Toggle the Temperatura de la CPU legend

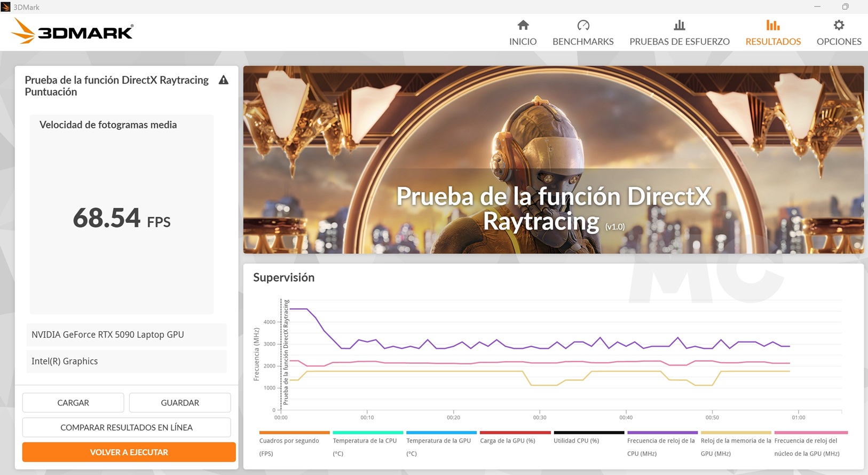(x=368, y=445)
